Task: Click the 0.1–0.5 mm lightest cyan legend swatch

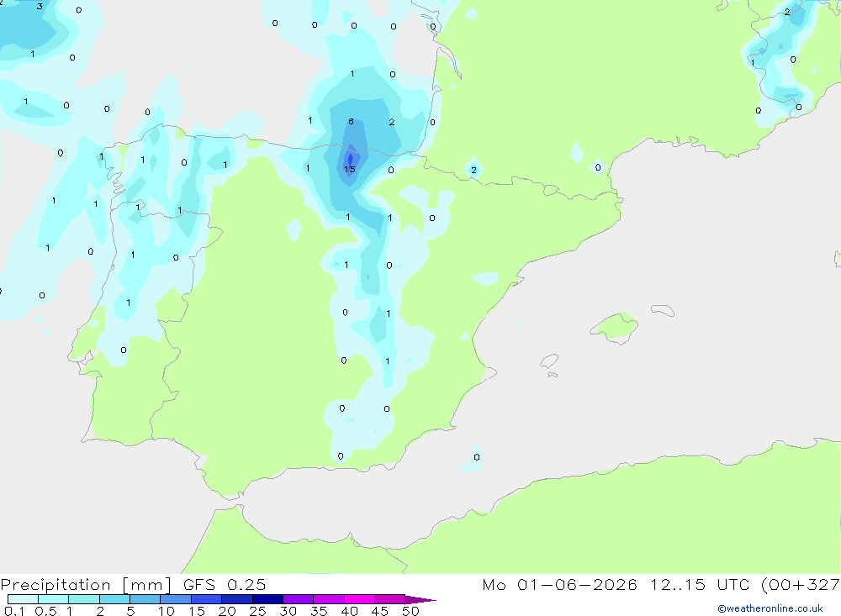Action: pyautogui.click(x=23, y=599)
